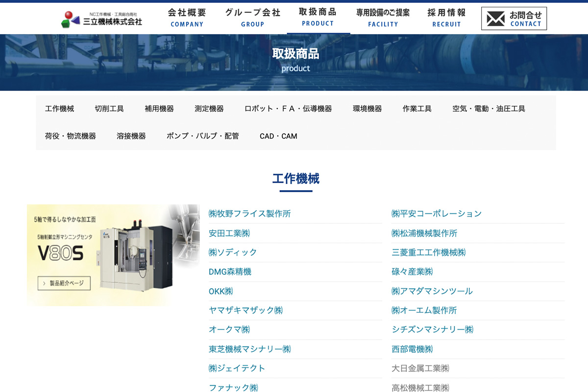Open ㈱牧野フライス製作所 link
Image resolution: width=588 pixels, height=392 pixels.
(x=250, y=214)
